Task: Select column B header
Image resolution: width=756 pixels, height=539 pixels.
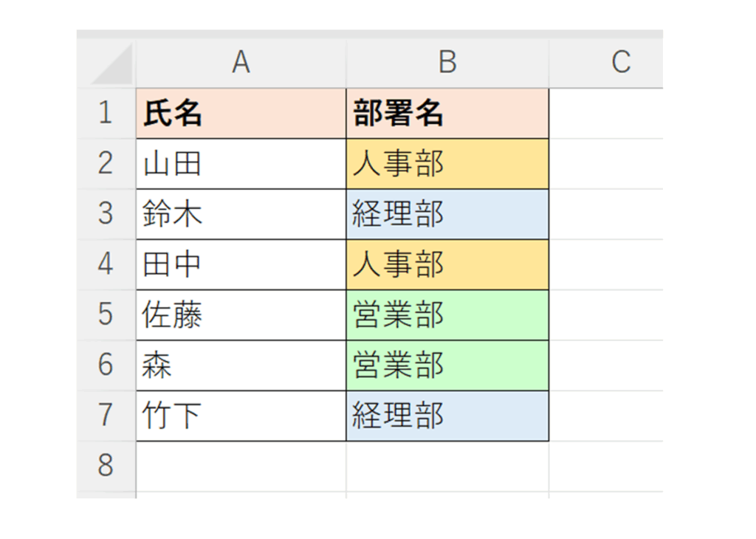Action: pyautogui.click(x=447, y=63)
